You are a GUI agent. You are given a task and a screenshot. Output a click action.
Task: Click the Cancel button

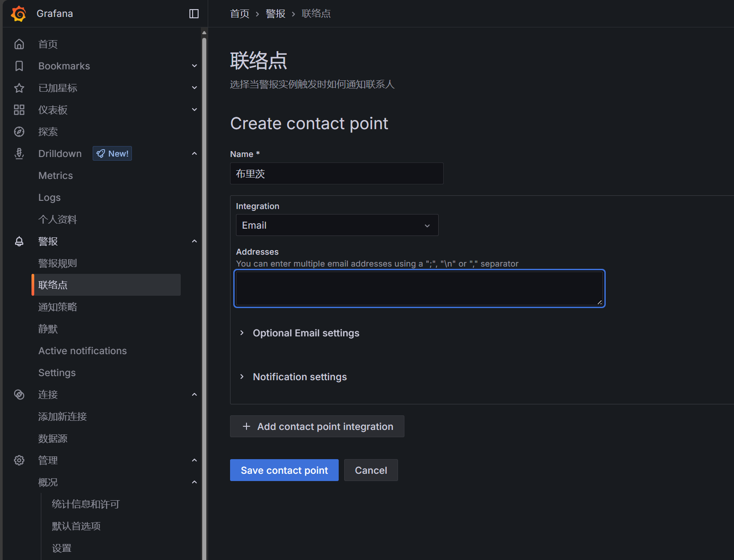point(371,470)
